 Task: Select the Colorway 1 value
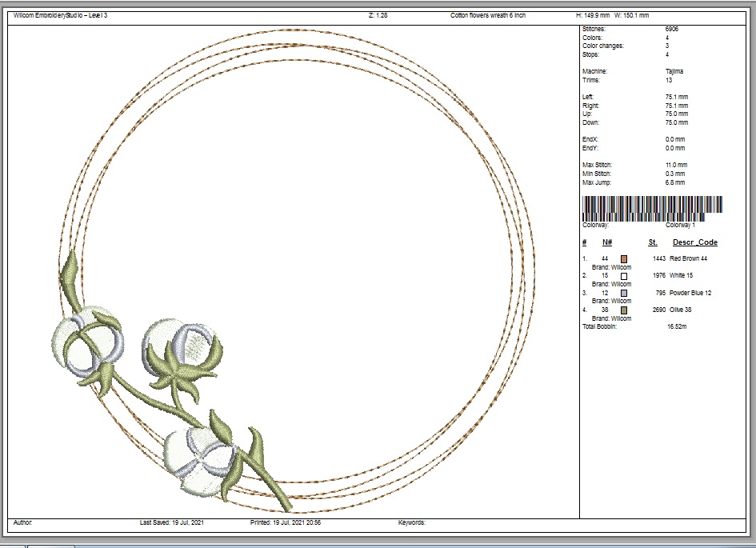coord(680,226)
